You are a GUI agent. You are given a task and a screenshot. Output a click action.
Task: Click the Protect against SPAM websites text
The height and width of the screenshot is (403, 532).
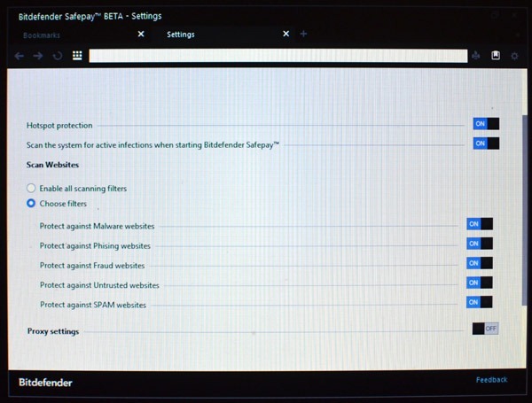point(93,305)
